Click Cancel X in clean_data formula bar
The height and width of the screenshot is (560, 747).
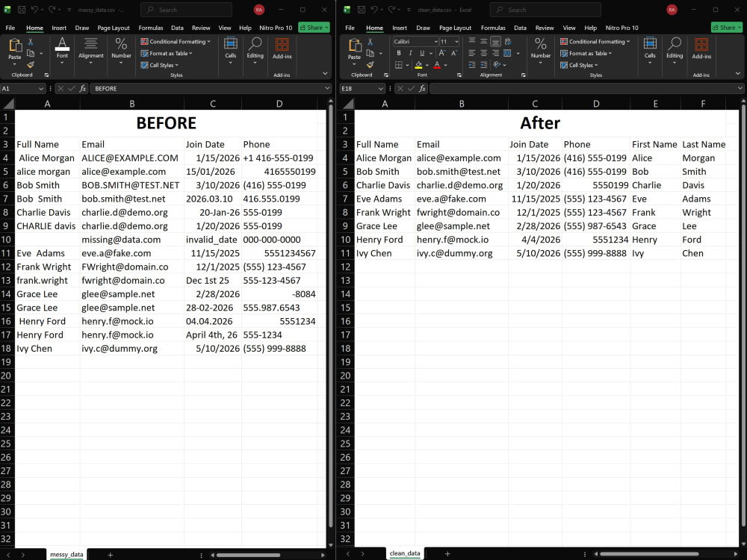[400, 89]
